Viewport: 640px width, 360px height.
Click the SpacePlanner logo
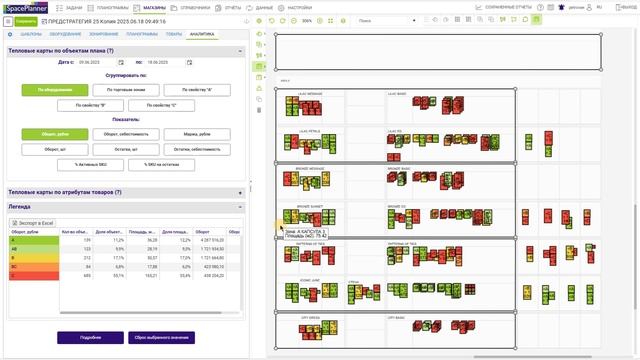[x=26, y=8]
